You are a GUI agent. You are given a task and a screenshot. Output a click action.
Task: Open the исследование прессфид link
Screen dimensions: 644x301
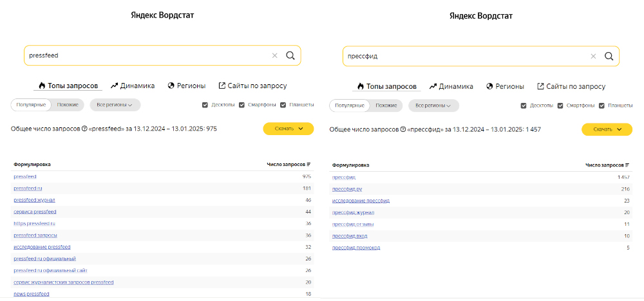(x=361, y=201)
